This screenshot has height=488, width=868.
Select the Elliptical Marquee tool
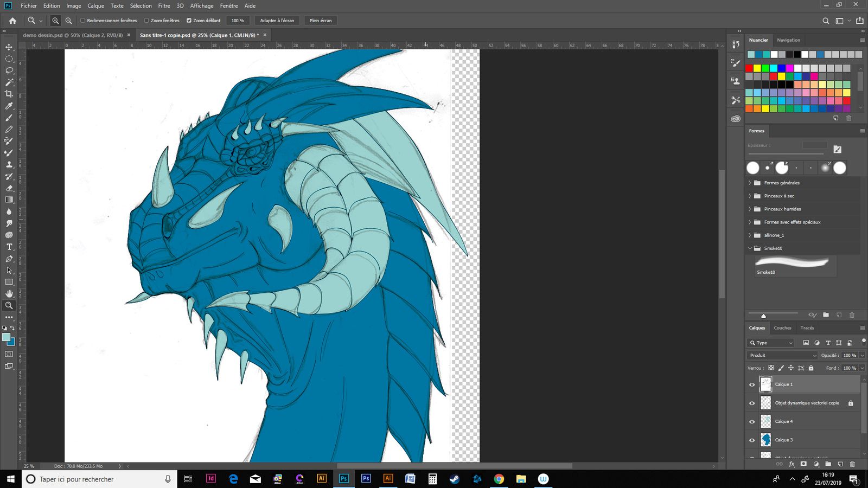[9, 59]
